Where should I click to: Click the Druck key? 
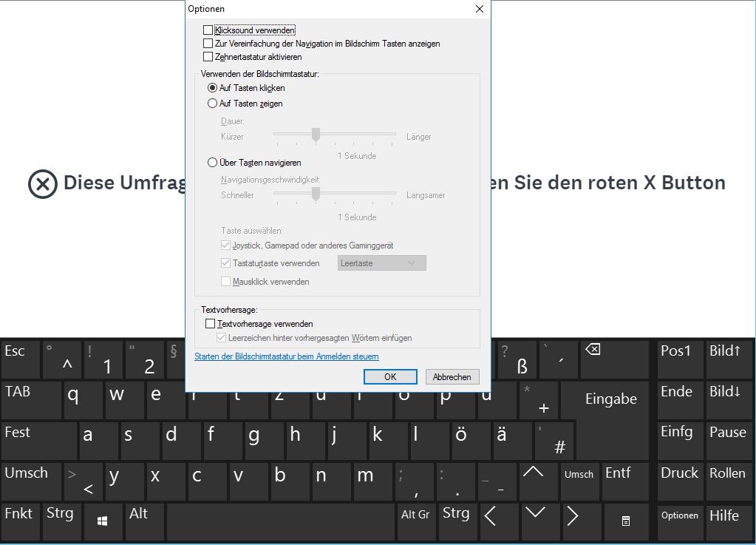pyautogui.click(x=681, y=481)
